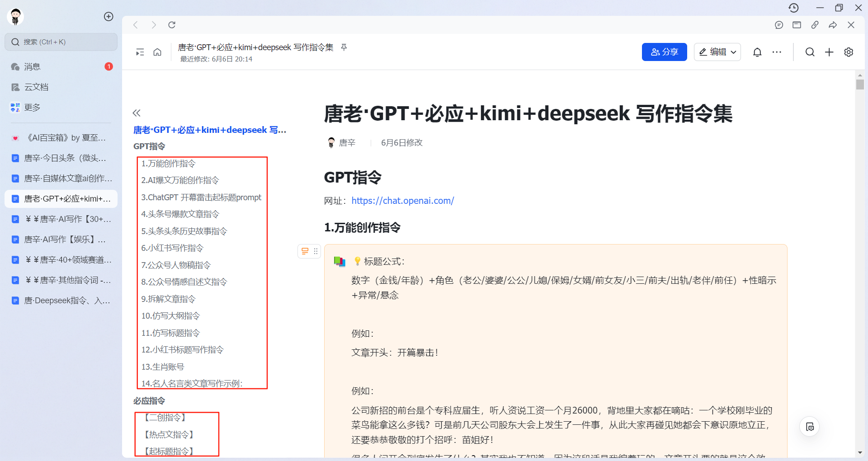Jump to 12.小红书标题写作指令 in outline
Image resolution: width=868 pixels, height=461 pixels.
(182, 350)
